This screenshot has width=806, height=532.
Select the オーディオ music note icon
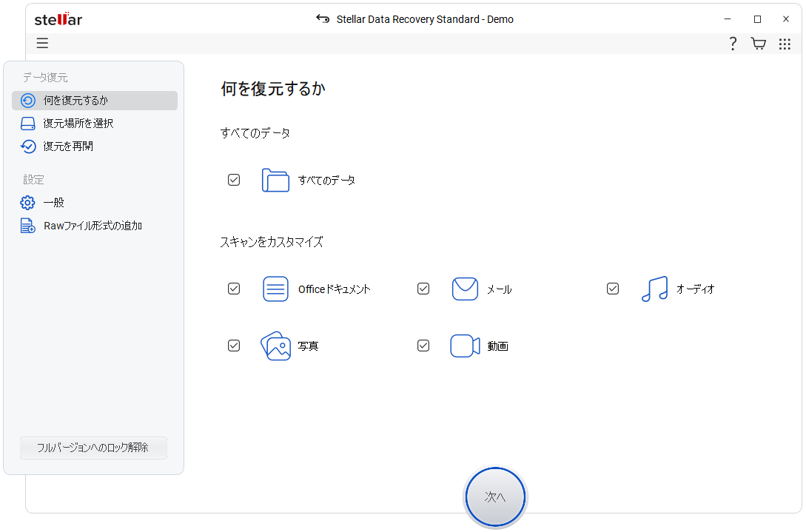[x=654, y=289]
